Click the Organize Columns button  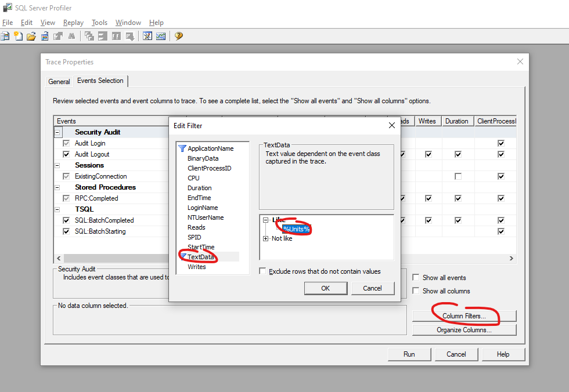[x=464, y=330]
